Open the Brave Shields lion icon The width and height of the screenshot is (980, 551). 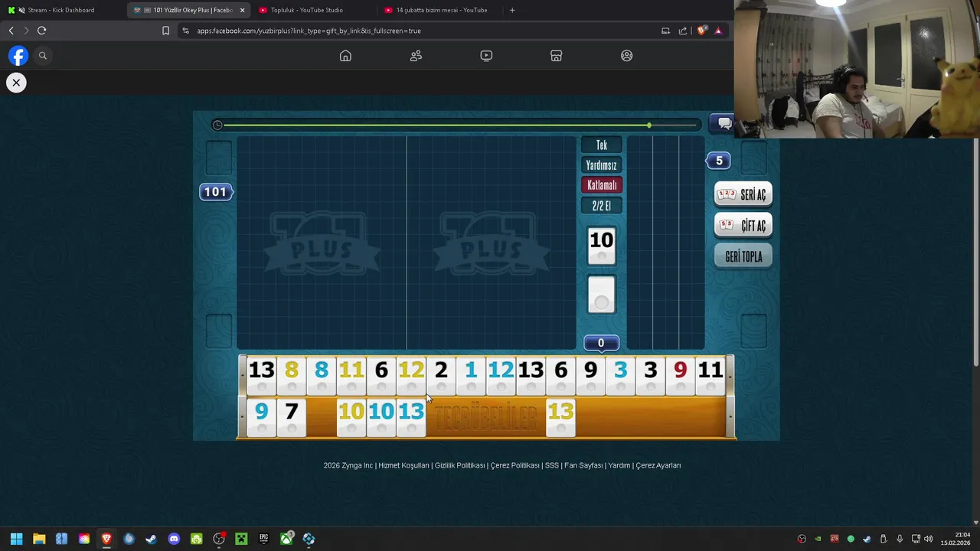tap(701, 31)
